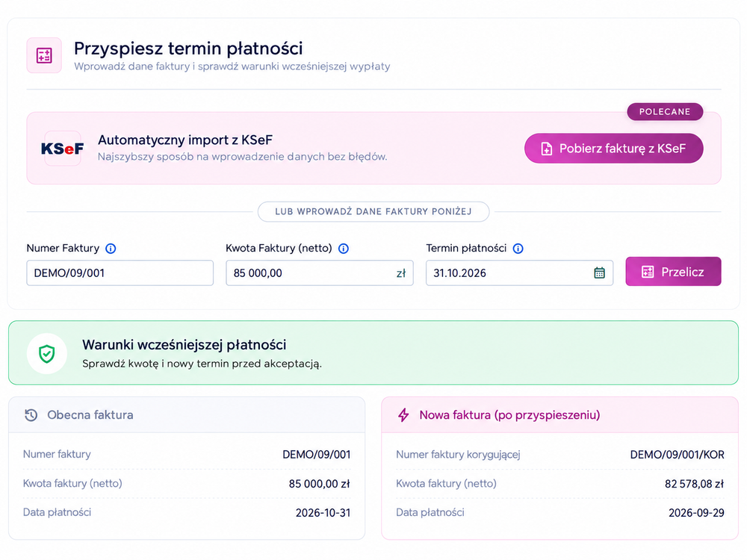
Task: Click value DEMO/09/001 in Obecna faktura card
Action: [x=316, y=455]
